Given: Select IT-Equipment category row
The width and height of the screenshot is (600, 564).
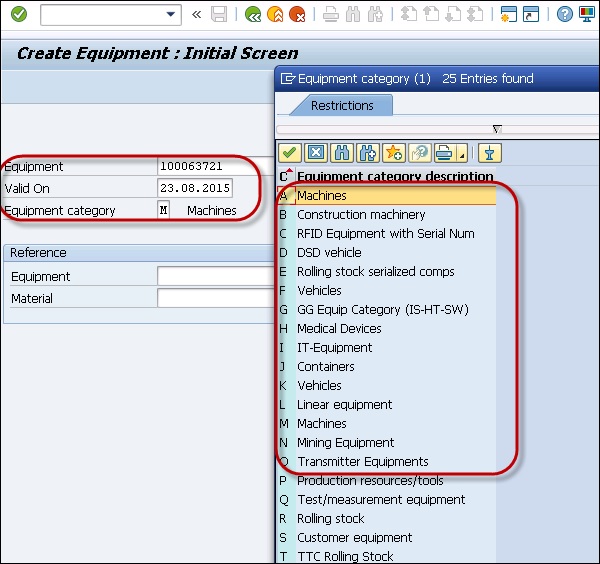Looking at the screenshot, I should [x=334, y=347].
